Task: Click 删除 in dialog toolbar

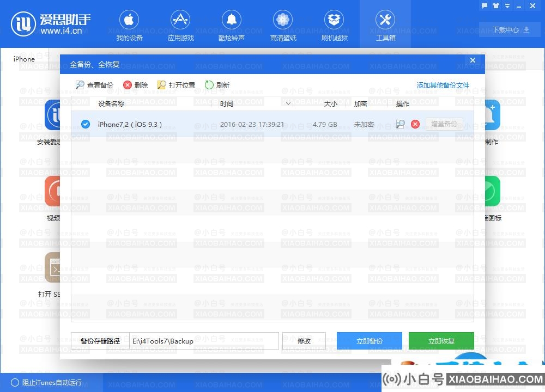Action: (136, 85)
